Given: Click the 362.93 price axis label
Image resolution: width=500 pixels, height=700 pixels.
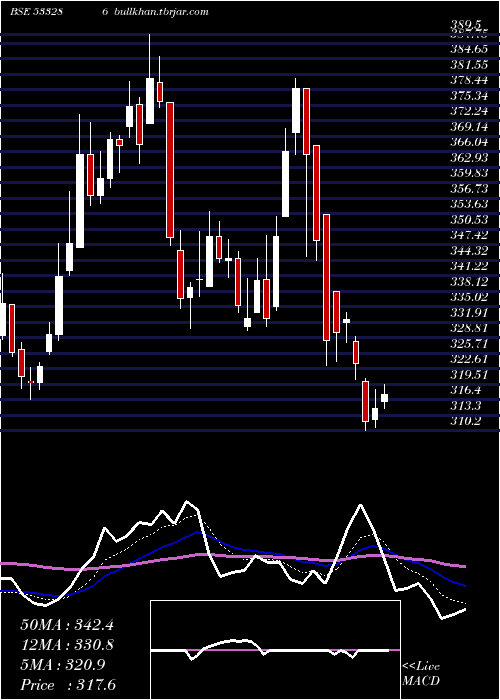Looking at the screenshot, I should pyautogui.click(x=469, y=158).
